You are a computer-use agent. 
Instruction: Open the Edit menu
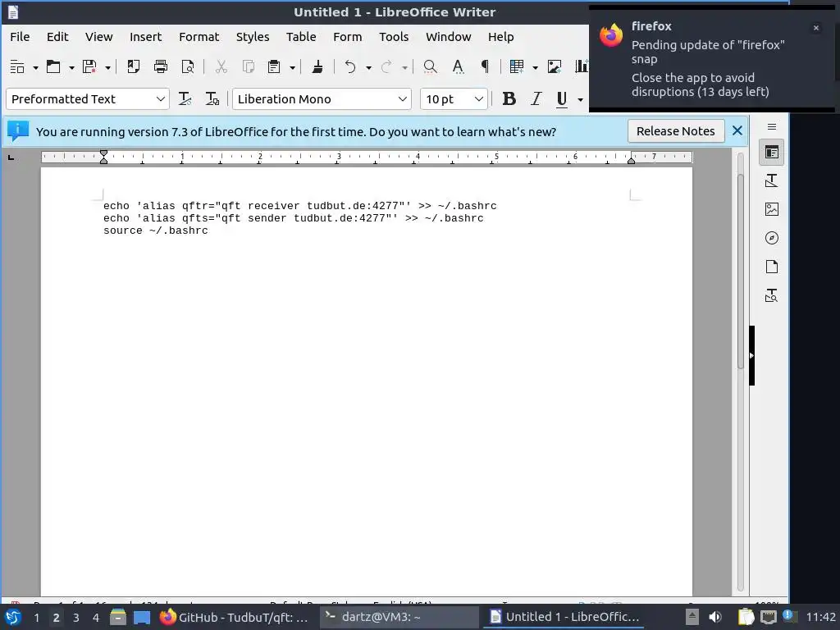tap(57, 37)
